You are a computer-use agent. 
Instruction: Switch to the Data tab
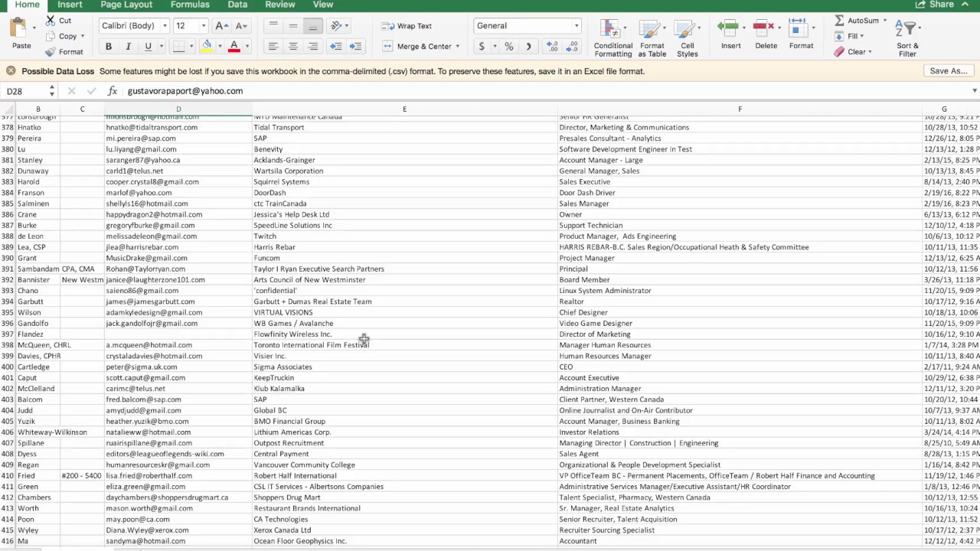[237, 5]
